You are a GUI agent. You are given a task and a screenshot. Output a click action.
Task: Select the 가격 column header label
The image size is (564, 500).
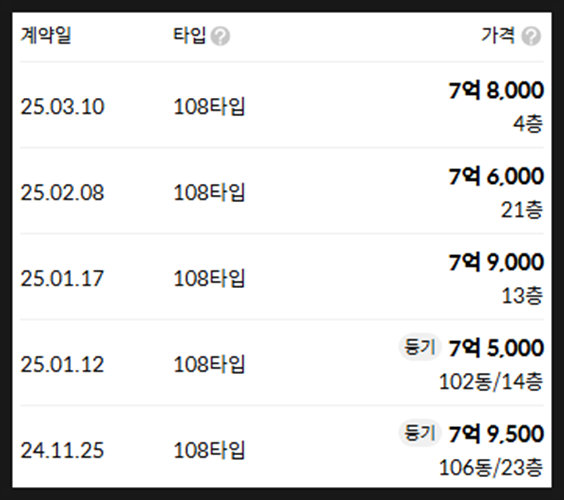[x=498, y=36]
